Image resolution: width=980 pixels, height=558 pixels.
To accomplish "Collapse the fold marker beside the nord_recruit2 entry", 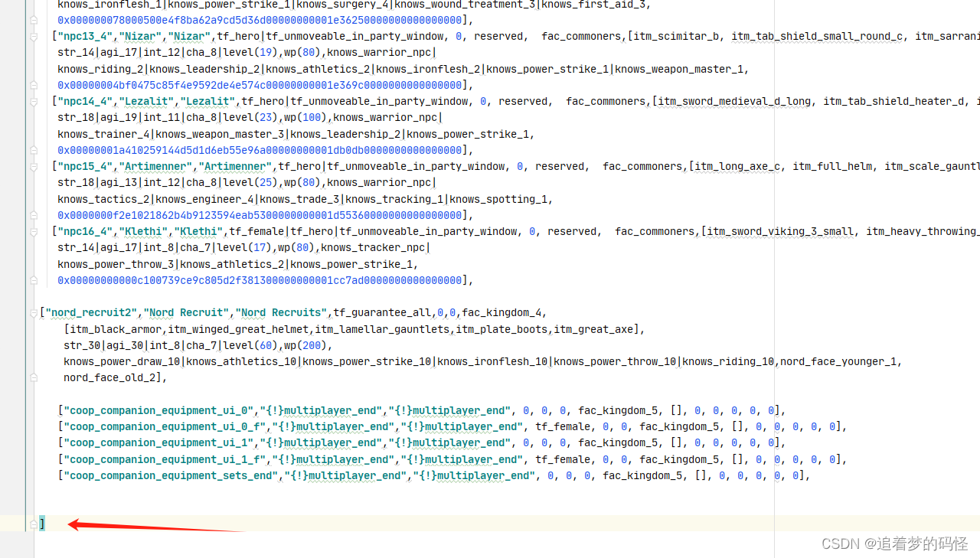I will coord(34,312).
